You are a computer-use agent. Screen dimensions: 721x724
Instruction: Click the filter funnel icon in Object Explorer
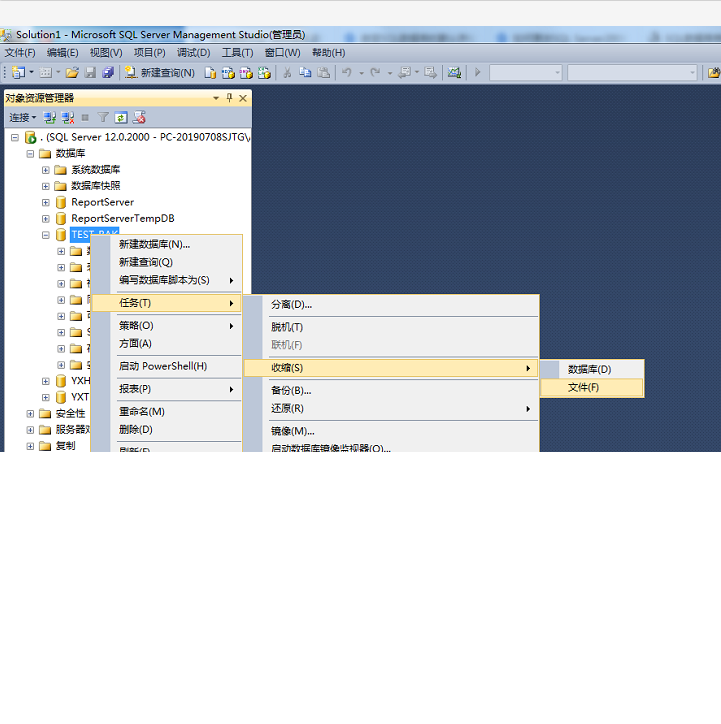102,117
